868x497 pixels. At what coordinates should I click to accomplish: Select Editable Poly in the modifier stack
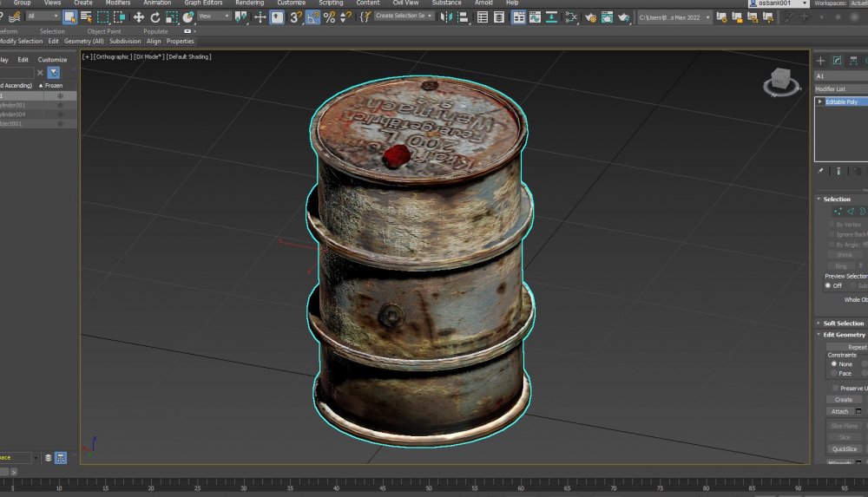(x=840, y=101)
